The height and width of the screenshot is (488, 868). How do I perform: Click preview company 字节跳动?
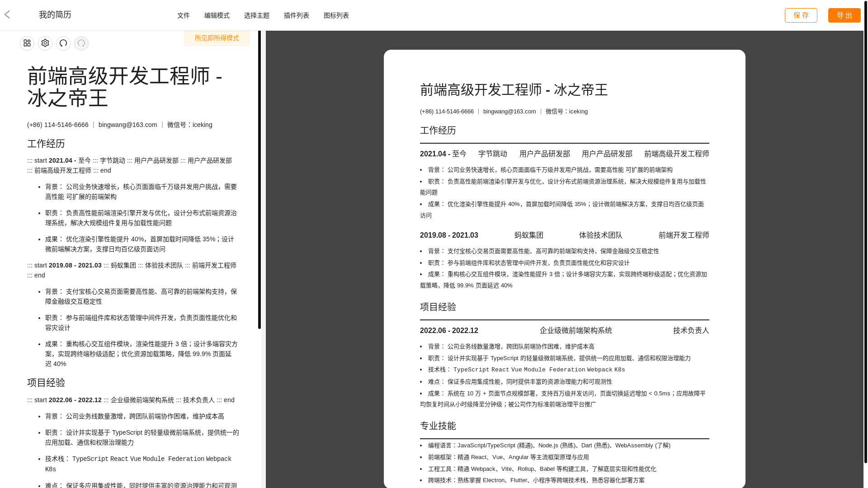[x=493, y=154]
